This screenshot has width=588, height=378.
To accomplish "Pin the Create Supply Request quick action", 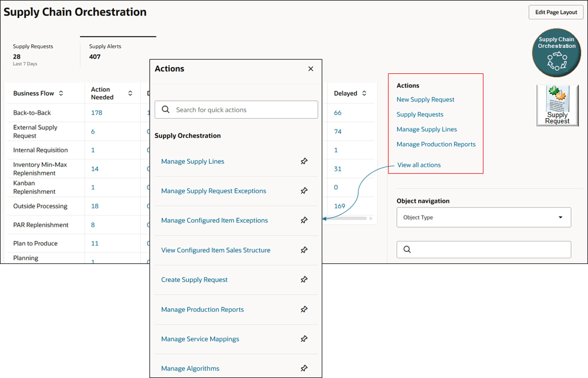I will pos(304,280).
